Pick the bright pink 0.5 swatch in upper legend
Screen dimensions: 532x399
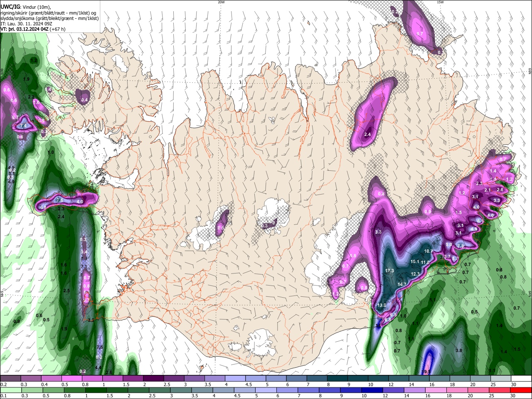click(71, 379)
